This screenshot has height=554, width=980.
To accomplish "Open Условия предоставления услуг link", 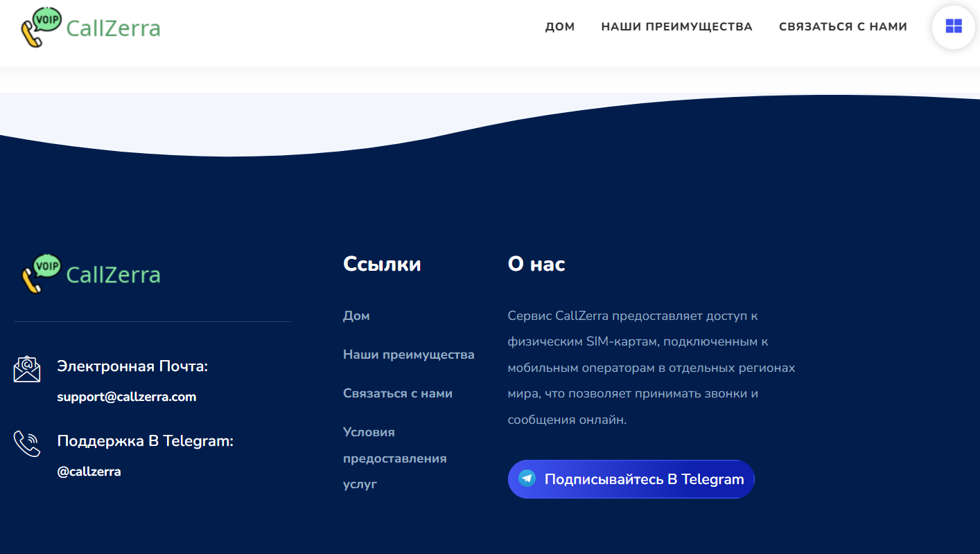I will pos(395,458).
